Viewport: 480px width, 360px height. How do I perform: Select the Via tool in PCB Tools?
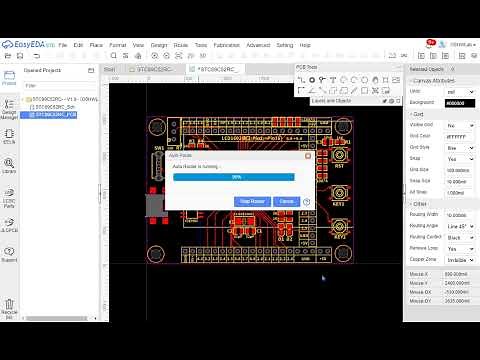pyautogui.click(x=322, y=80)
